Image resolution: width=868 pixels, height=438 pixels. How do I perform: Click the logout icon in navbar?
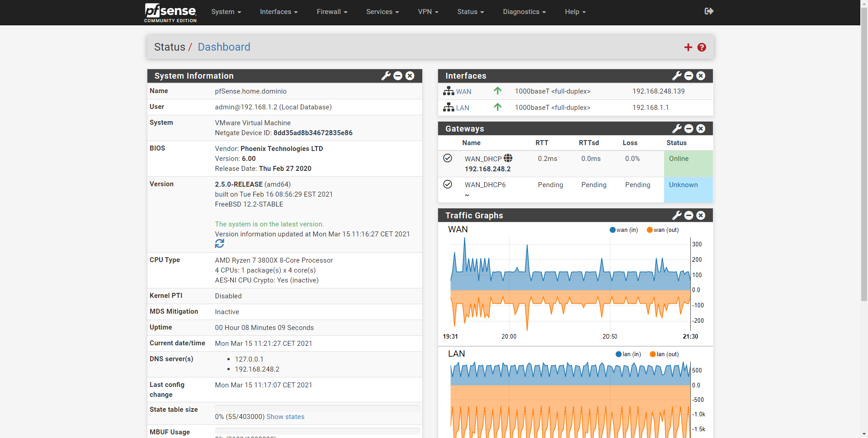[708, 11]
